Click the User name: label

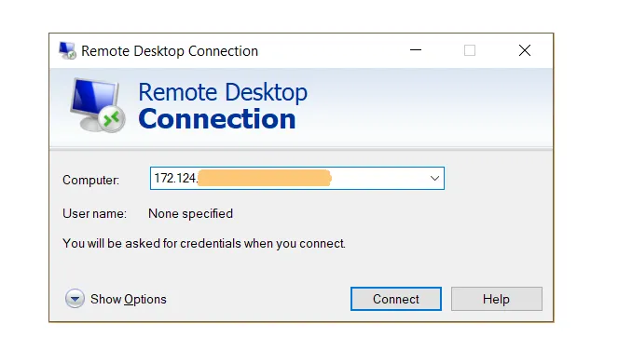coord(94,213)
